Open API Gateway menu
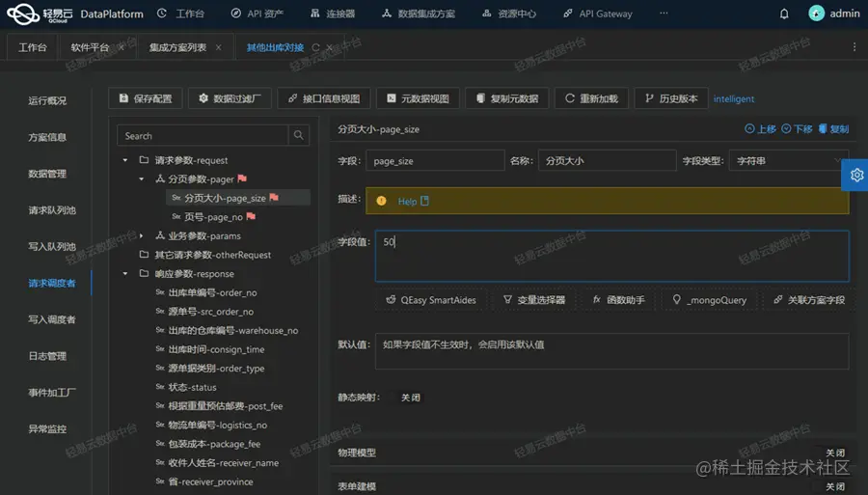The image size is (868, 495). coord(598,14)
